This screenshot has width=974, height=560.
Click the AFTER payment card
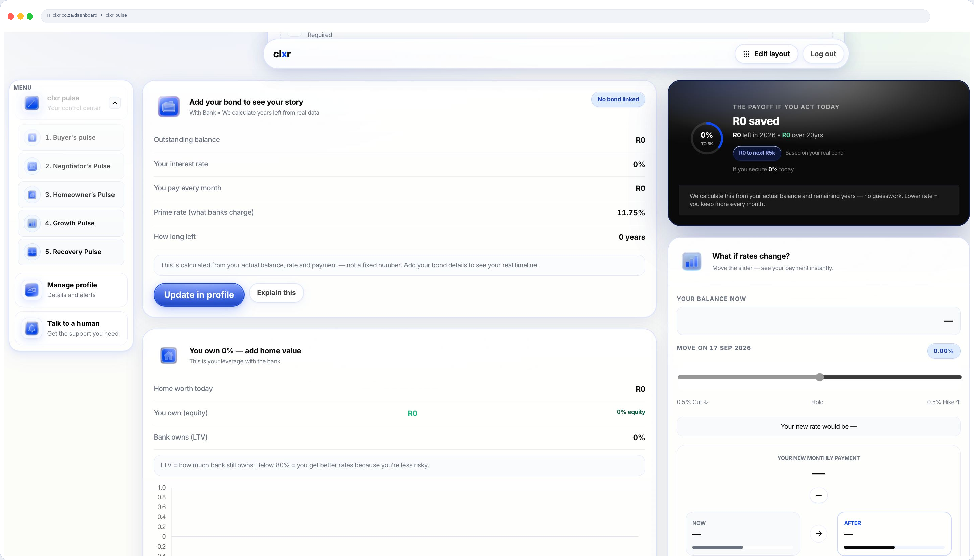tap(894, 534)
